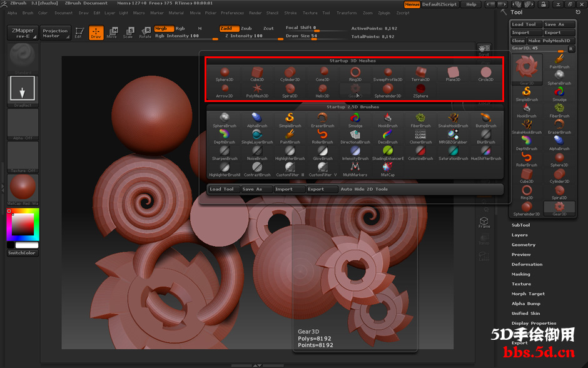The image size is (588, 368).
Task: Select the Cone3D mesh icon
Action: coord(323,74)
